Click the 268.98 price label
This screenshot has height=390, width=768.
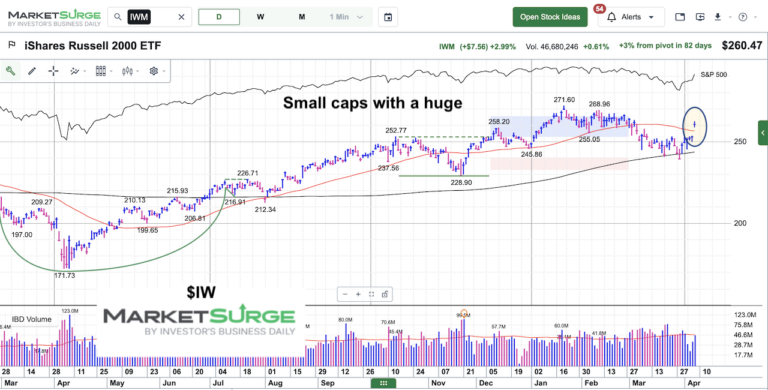(x=600, y=104)
